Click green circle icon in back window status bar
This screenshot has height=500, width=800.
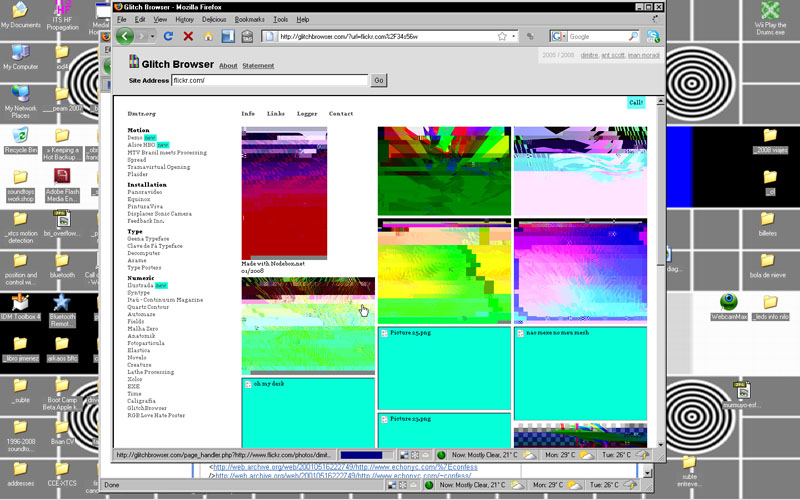[429, 485]
